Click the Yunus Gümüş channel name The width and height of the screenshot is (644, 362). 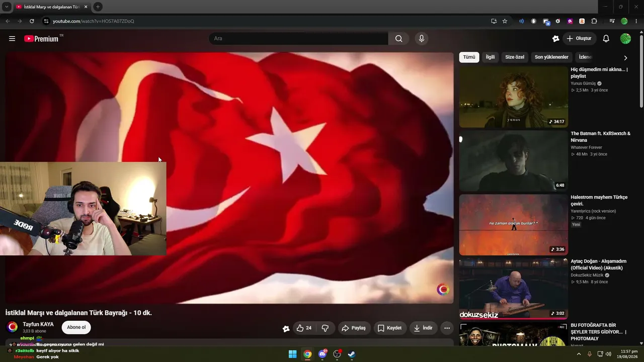click(583, 83)
